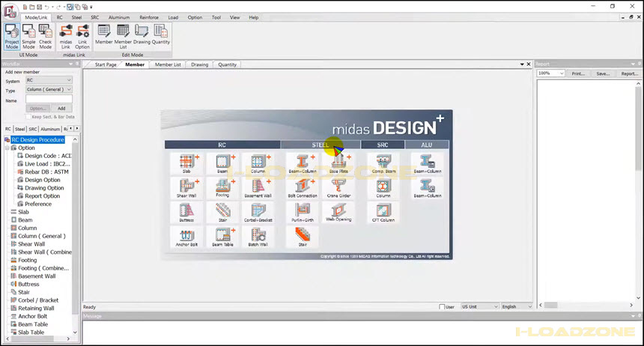This screenshot has height=346, width=644.
Task: Click the Report... button
Action: [629, 73]
